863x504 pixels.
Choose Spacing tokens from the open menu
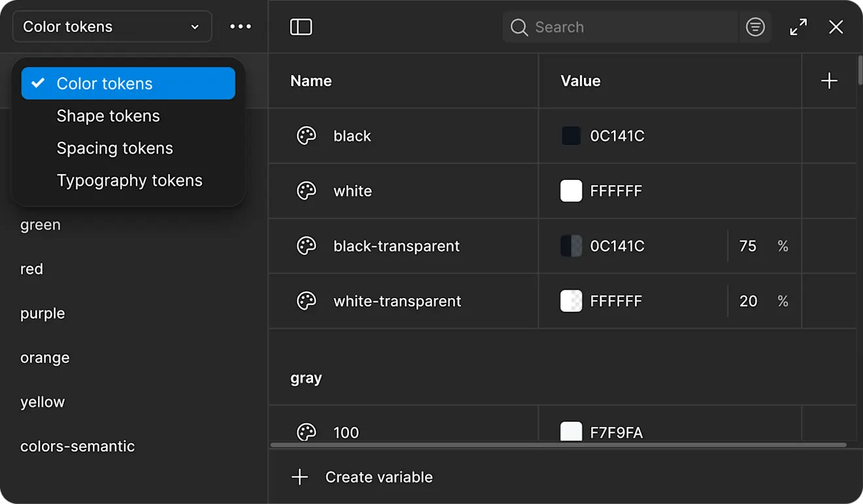114,148
